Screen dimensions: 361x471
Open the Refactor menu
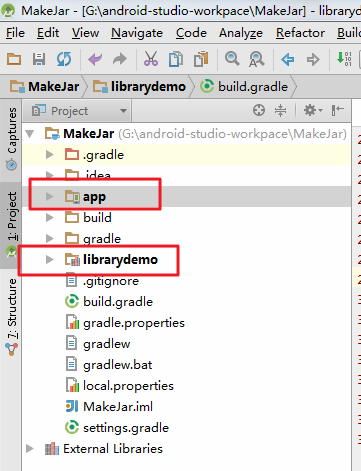[300, 33]
